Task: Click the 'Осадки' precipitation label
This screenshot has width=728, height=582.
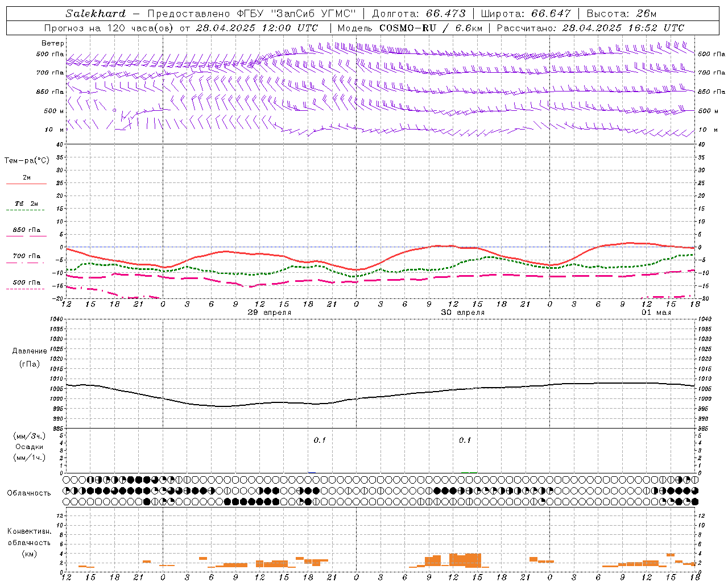Action: coord(30,447)
